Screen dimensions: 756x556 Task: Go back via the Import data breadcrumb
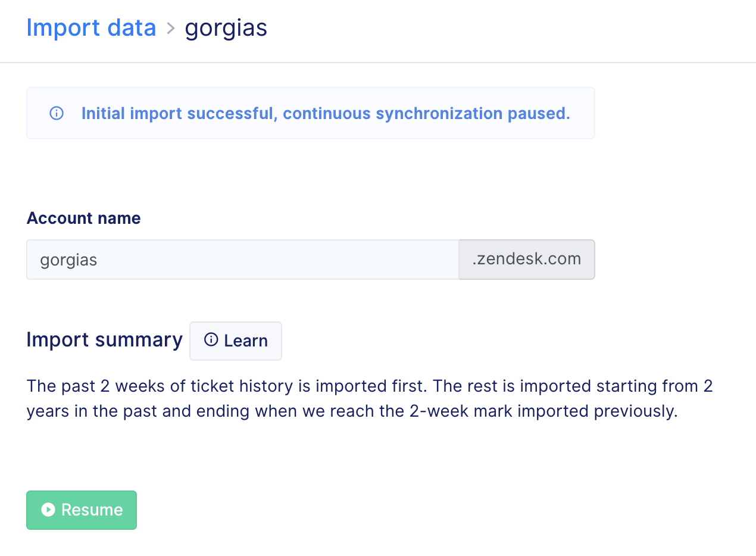click(91, 28)
